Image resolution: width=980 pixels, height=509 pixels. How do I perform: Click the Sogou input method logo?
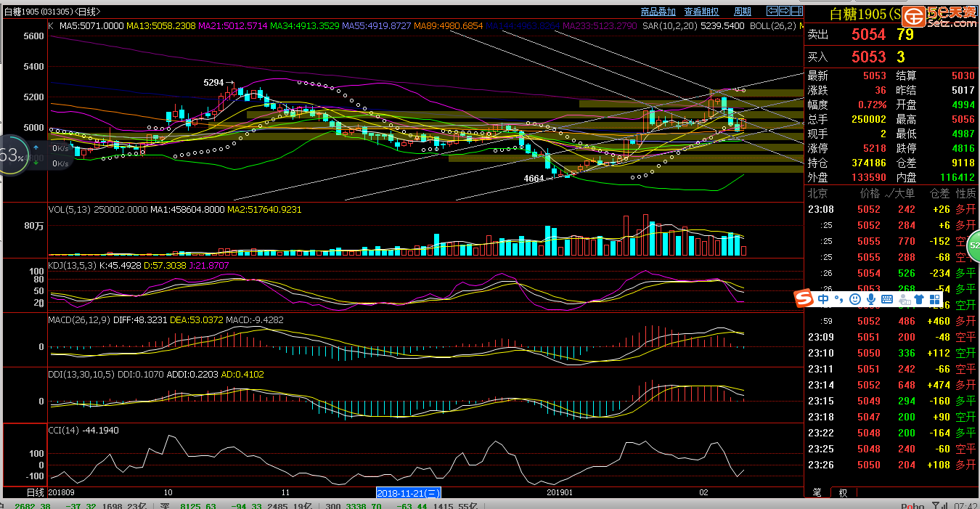(803, 298)
